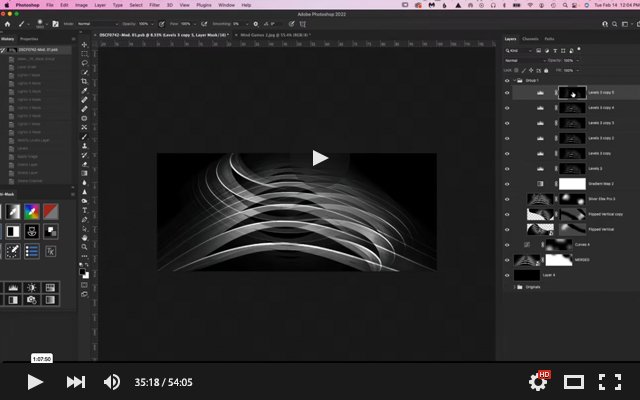Screen dimensions: 640x400
Task: Click the lock all layers padlock icon
Action: [x=546, y=70]
